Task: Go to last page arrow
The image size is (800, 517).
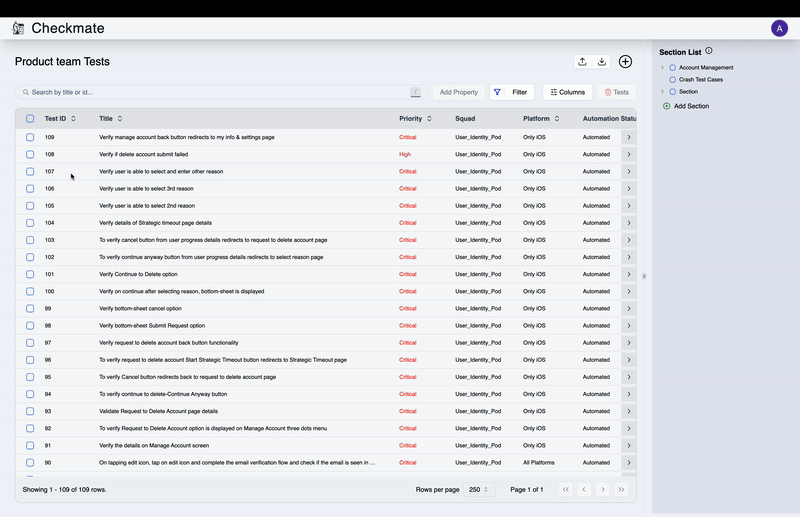Action: point(621,489)
